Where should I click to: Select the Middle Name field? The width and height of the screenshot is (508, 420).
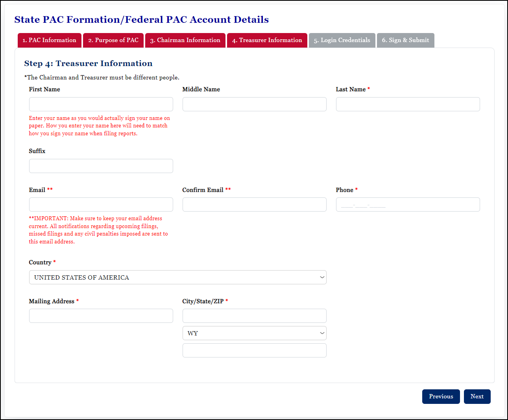pos(254,104)
